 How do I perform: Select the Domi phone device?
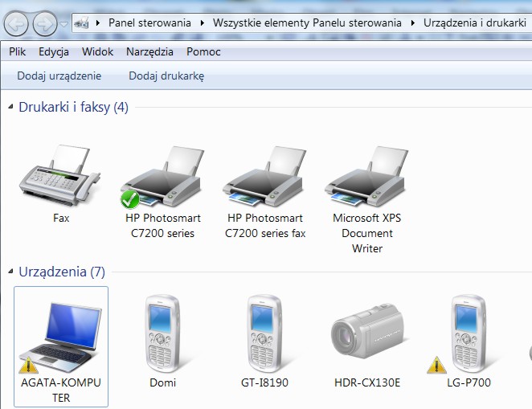coord(162,333)
